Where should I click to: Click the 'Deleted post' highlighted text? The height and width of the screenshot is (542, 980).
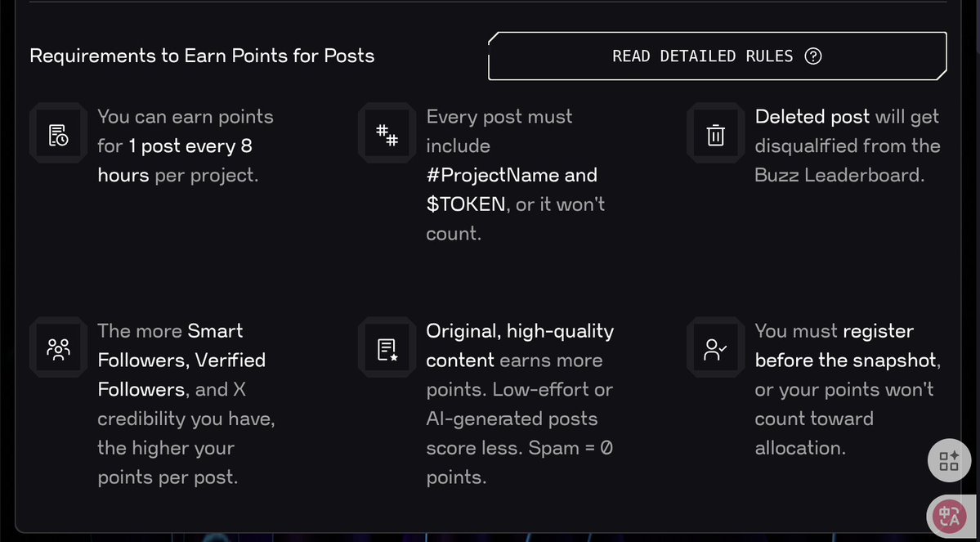(x=812, y=116)
